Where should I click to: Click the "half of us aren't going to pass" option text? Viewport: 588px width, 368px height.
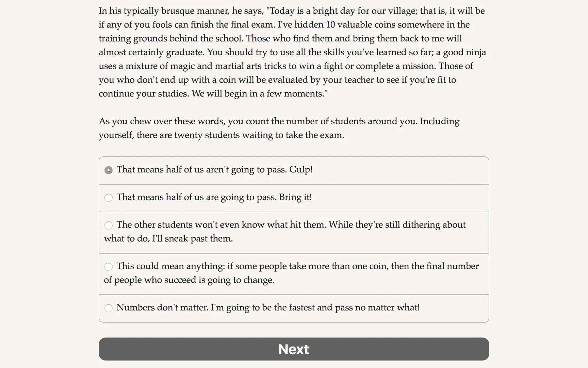point(214,170)
